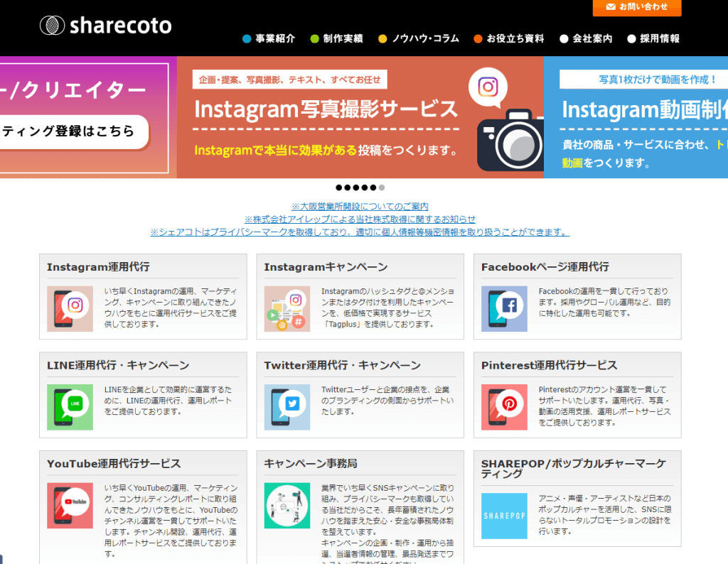728x564 pixels.
Task: Click the アニメ・声優・アーティスト description text
Action: click(604, 515)
